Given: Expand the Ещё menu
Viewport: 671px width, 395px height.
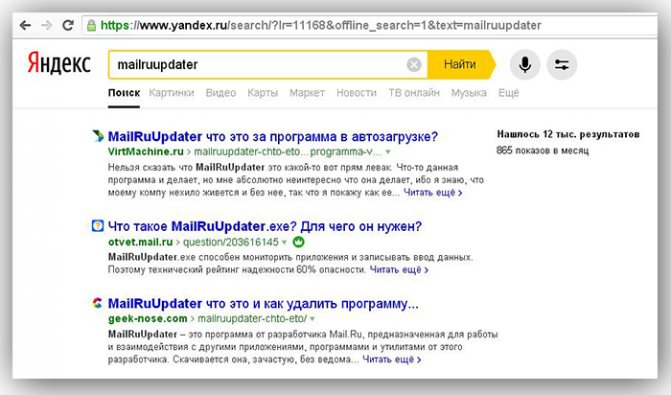Looking at the screenshot, I should [508, 93].
